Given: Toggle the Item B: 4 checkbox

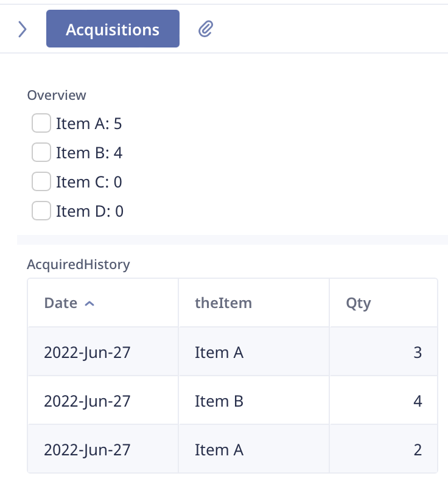Looking at the screenshot, I should coord(41,152).
